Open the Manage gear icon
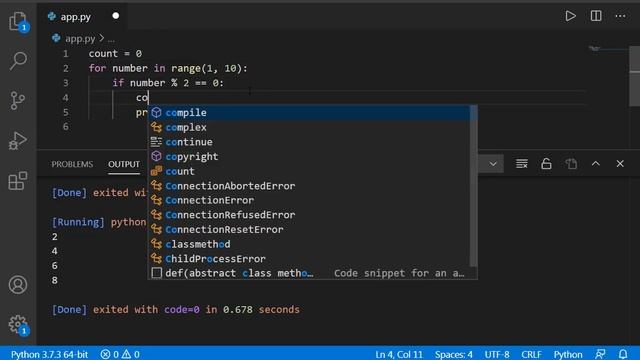 click(18, 324)
